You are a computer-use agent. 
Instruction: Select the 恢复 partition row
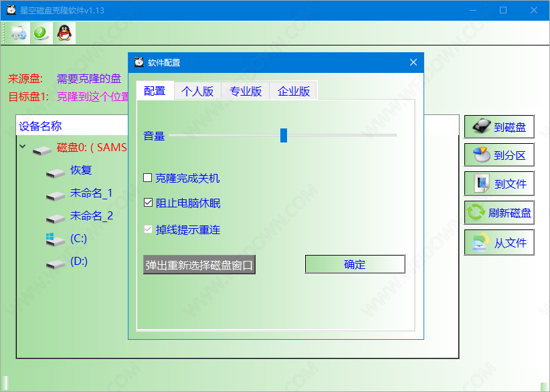pyautogui.click(x=81, y=170)
